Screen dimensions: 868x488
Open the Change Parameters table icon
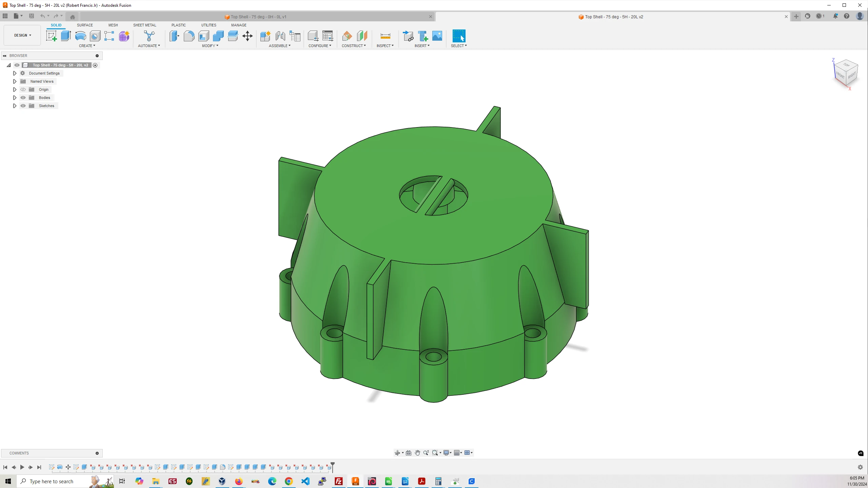328,36
